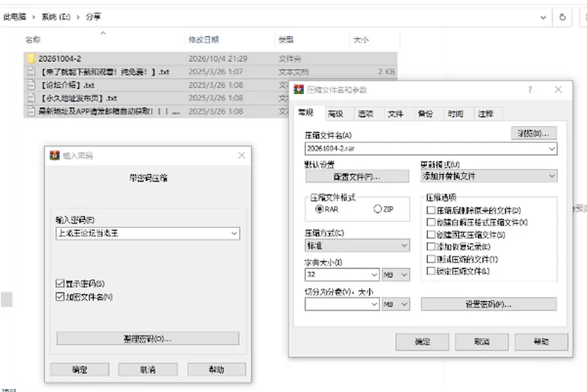Image resolution: width=587 pixels, height=392 pixels.
Task: Click the 配置文件(F)... button
Action: click(x=357, y=176)
